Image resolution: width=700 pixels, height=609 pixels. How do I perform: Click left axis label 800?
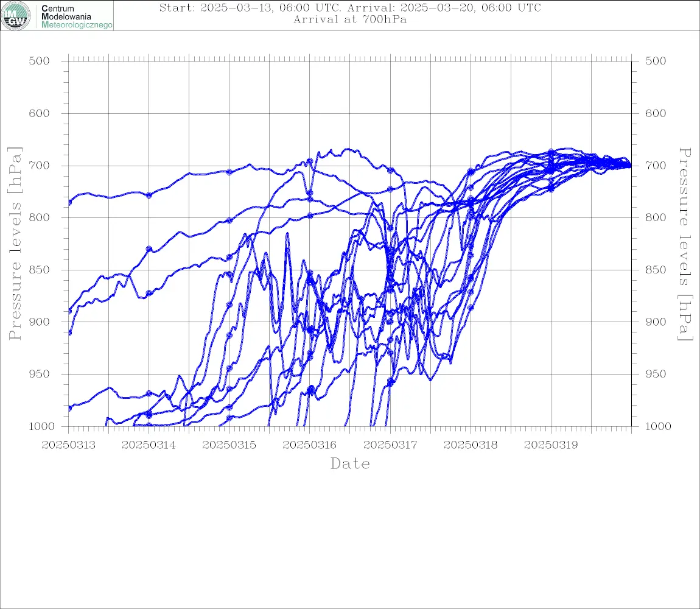(40, 217)
